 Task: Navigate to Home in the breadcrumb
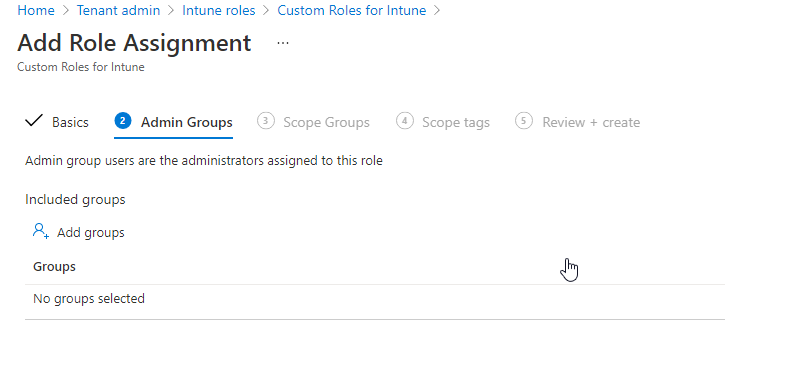click(36, 10)
